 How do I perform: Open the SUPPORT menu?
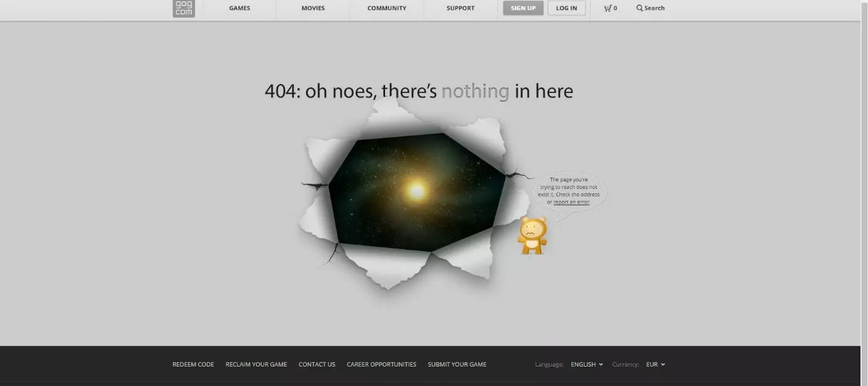point(460,8)
